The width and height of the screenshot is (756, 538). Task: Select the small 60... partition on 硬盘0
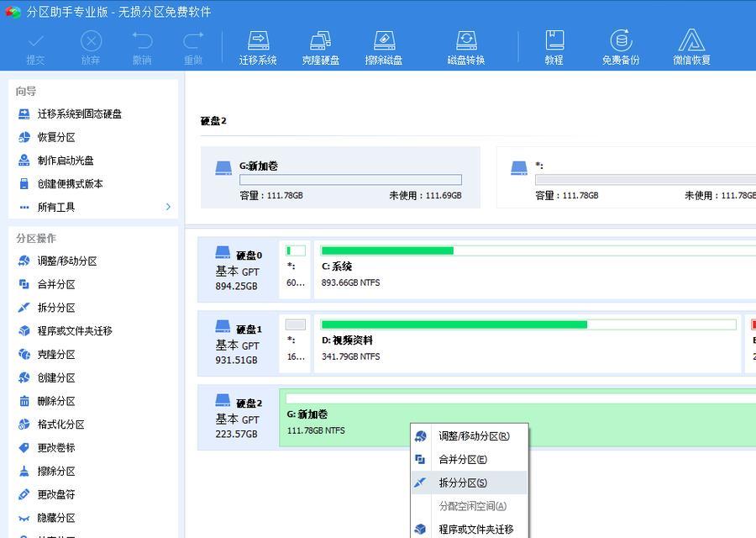[296, 270]
